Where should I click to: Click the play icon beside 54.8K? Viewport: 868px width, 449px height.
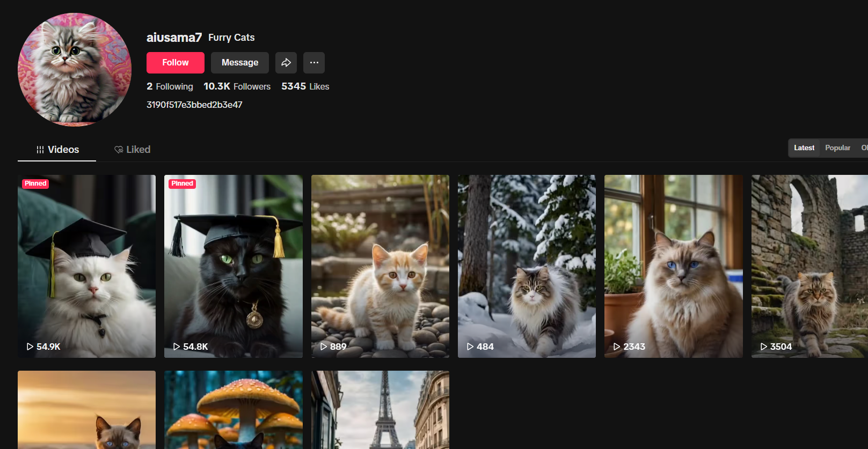coord(177,347)
